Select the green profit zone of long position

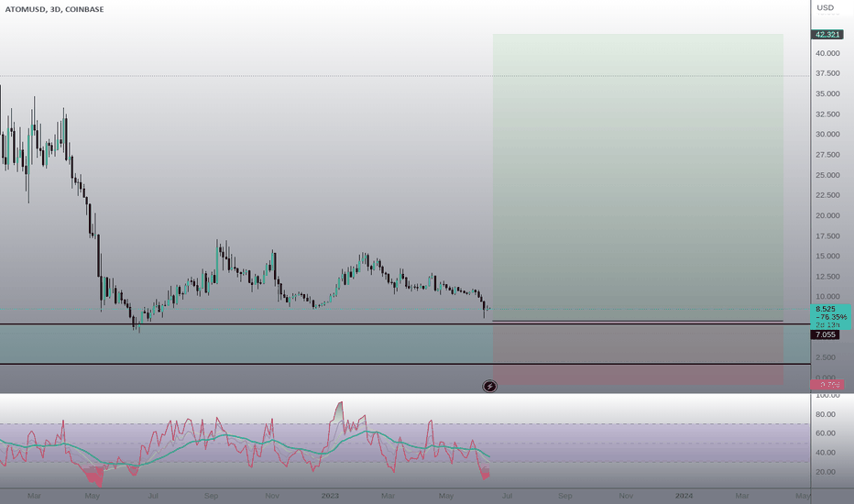(x=638, y=178)
